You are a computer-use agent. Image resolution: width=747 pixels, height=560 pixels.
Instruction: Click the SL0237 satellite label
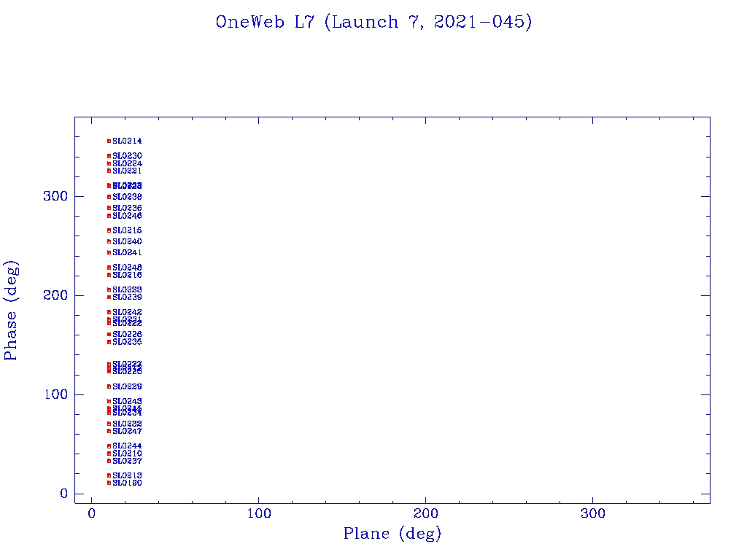pyautogui.click(x=127, y=461)
